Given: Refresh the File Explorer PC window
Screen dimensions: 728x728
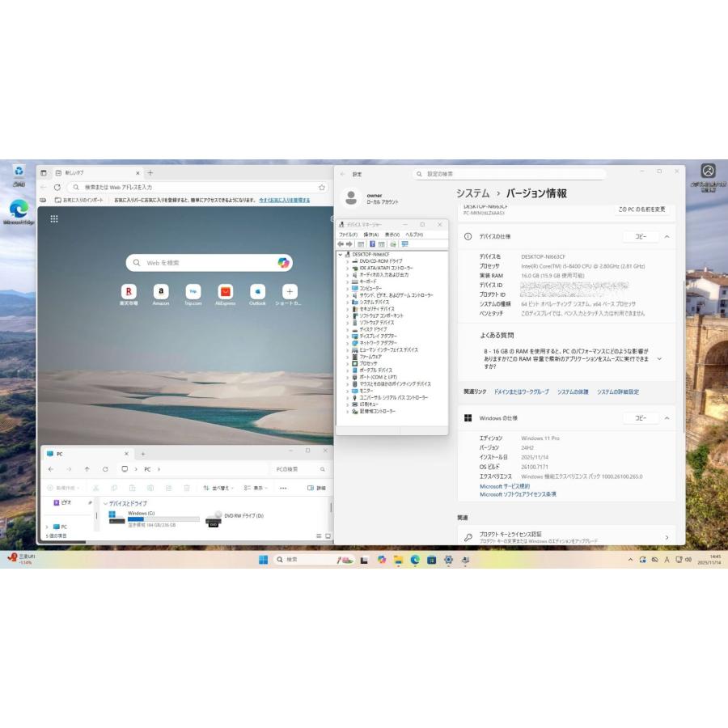Looking at the screenshot, I should click(x=105, y=469).
